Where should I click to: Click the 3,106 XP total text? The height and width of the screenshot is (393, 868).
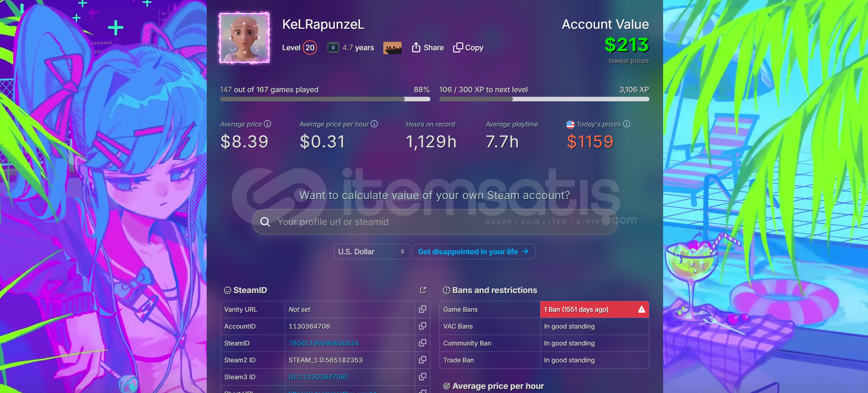(634, 90)
